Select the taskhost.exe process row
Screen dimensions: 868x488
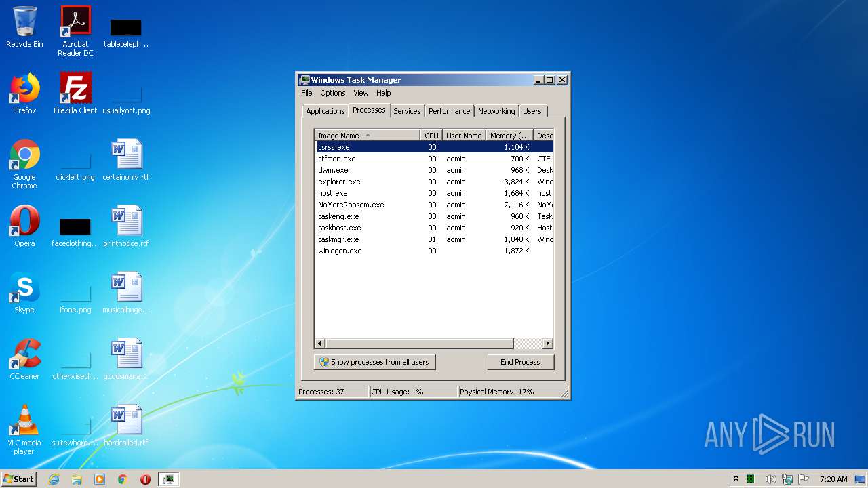[x=434, y=228]
